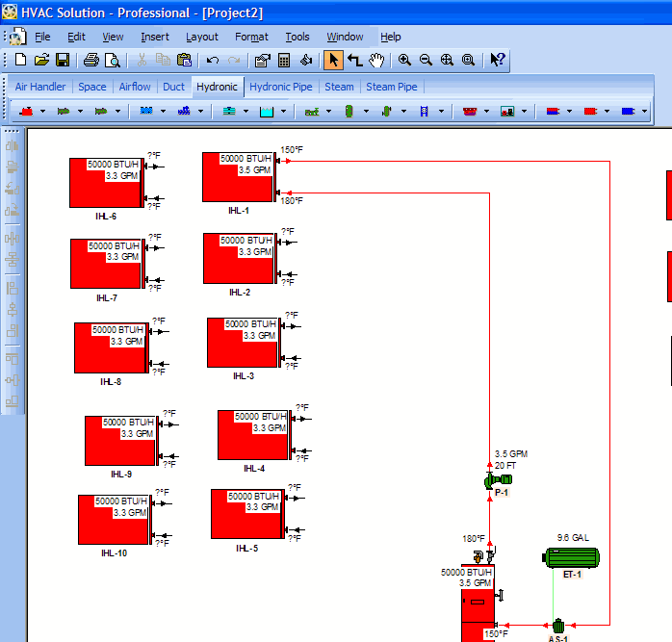Click the Paste clipboard icon
Viewport: 672px width, 642px height.
(x=184, y=60)
